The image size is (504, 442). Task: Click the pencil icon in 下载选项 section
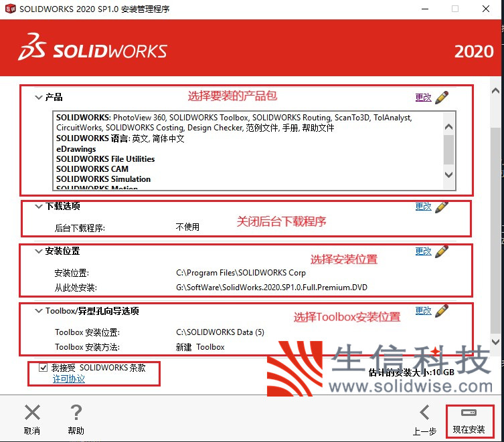tap(442, 207)
